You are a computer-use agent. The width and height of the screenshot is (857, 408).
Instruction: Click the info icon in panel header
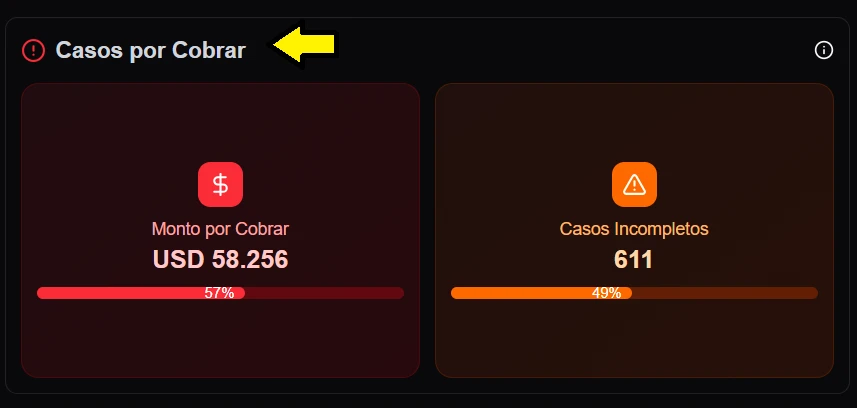824,50
